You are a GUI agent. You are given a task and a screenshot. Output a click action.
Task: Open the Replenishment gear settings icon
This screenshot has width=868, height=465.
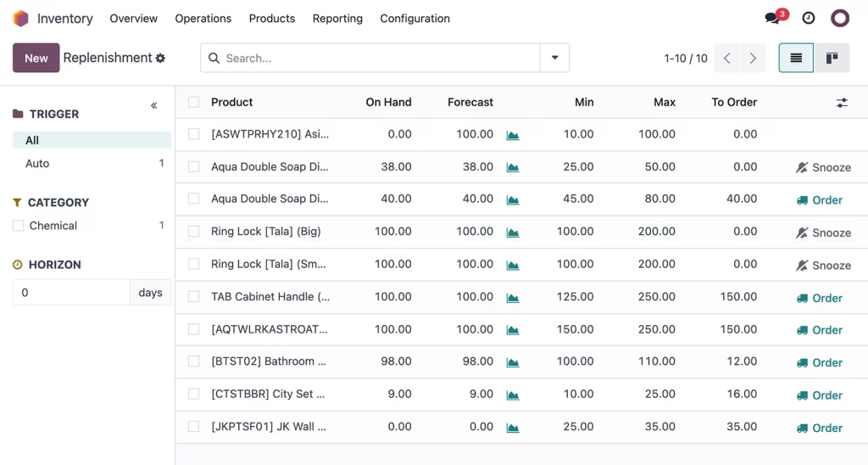pos(160,59)
